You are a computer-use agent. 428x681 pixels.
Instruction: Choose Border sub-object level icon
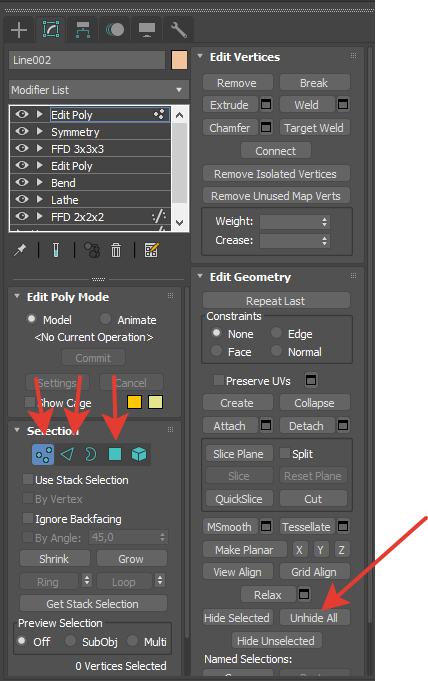[x=91, y=454]
